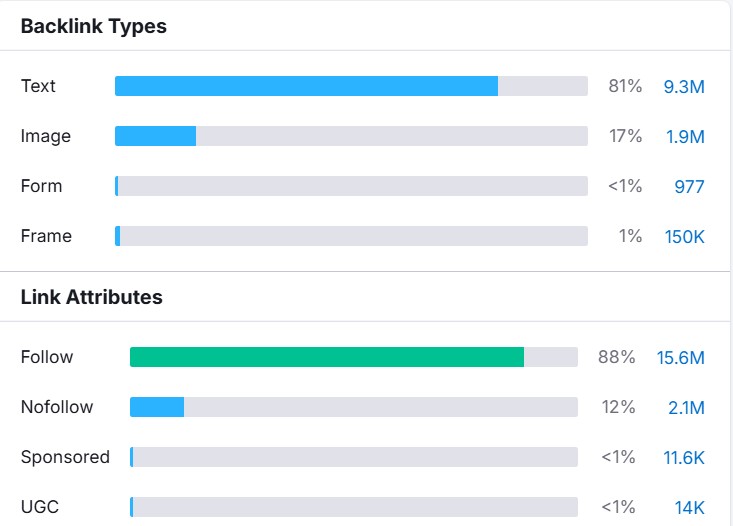
Task: Click the 88% Follow percentage value
Action: (617, 357)
